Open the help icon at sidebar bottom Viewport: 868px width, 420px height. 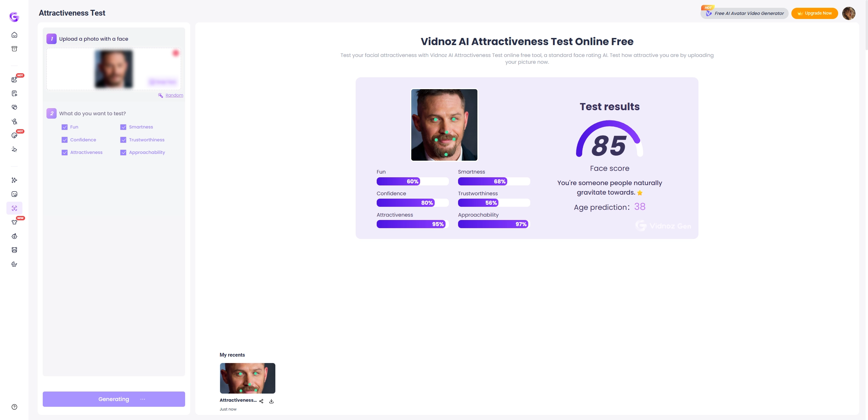tap(14, 406)
